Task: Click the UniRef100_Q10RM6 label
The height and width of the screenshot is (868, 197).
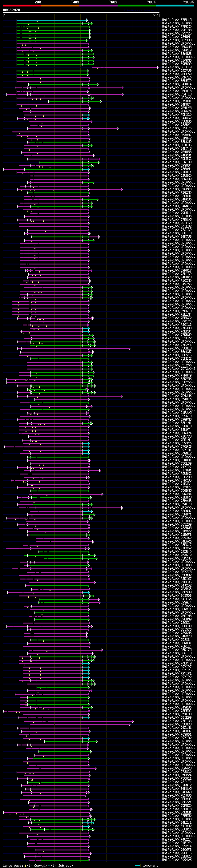Action: [177, 61]
